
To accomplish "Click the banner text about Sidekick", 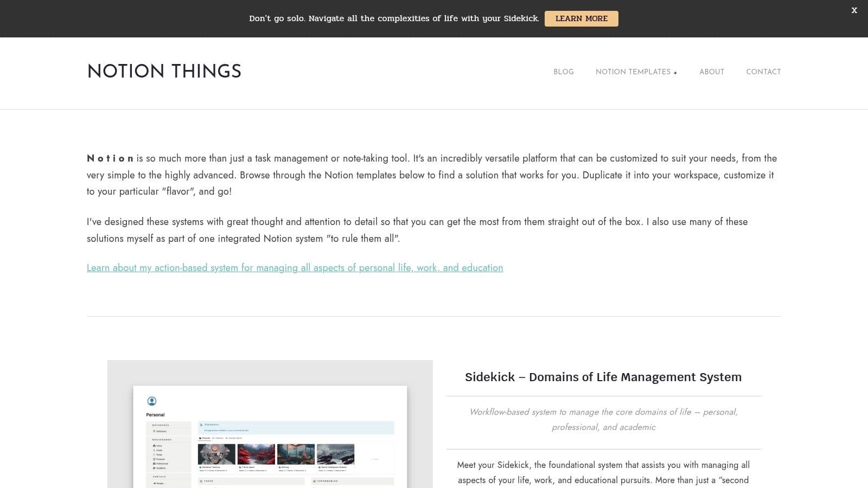I will (x=394, y=18).
